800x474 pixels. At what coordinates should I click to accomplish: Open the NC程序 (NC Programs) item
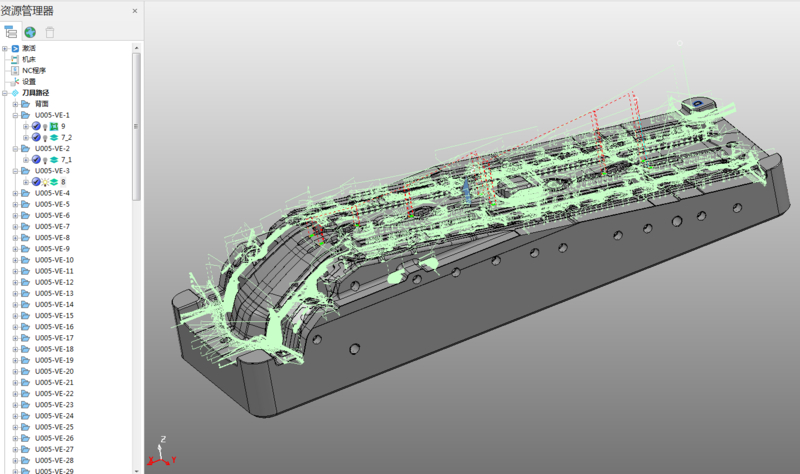point(33,70)
